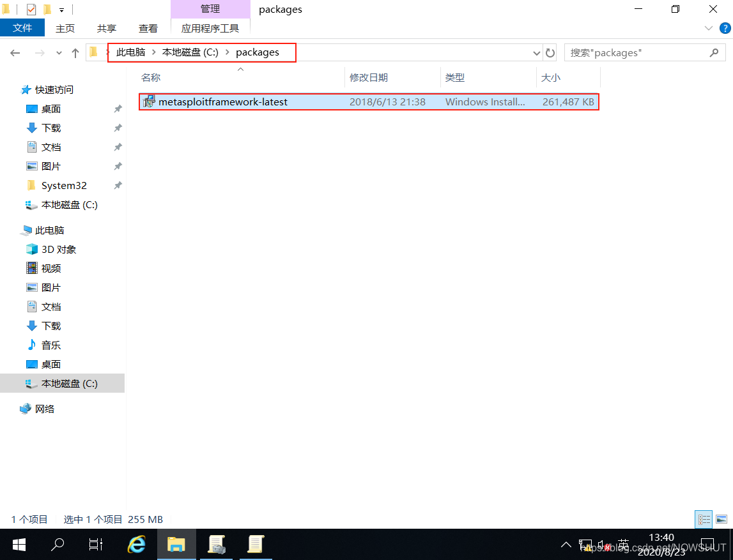The height and width of the screenshot is (560, 733).
Task: Open 图片 under 快速访问
Action: tap(51, 166)
